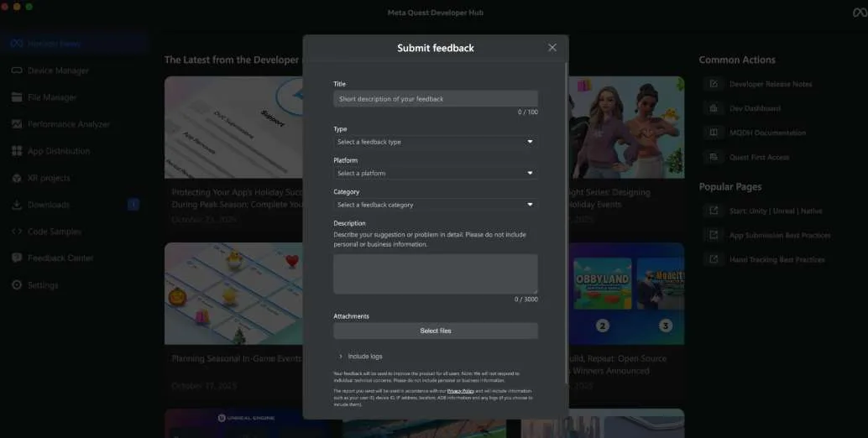
Task: Click the Downloads notification badge
Action: coord(133,204)
